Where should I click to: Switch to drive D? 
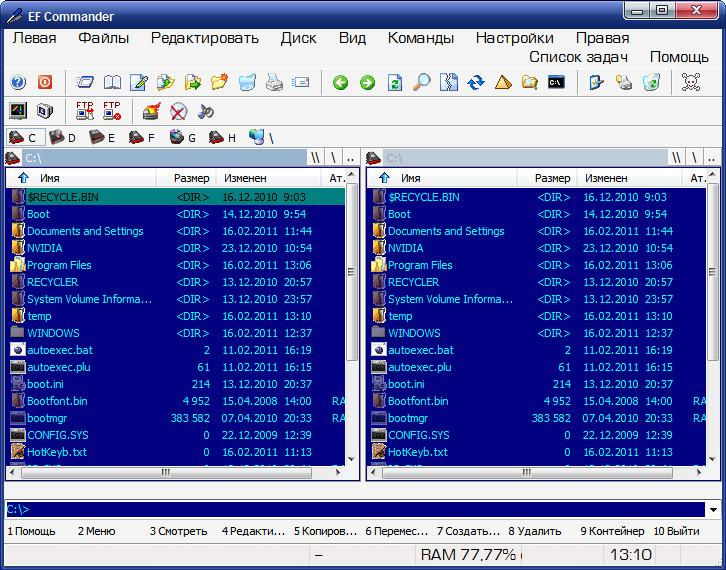[63, 138]
